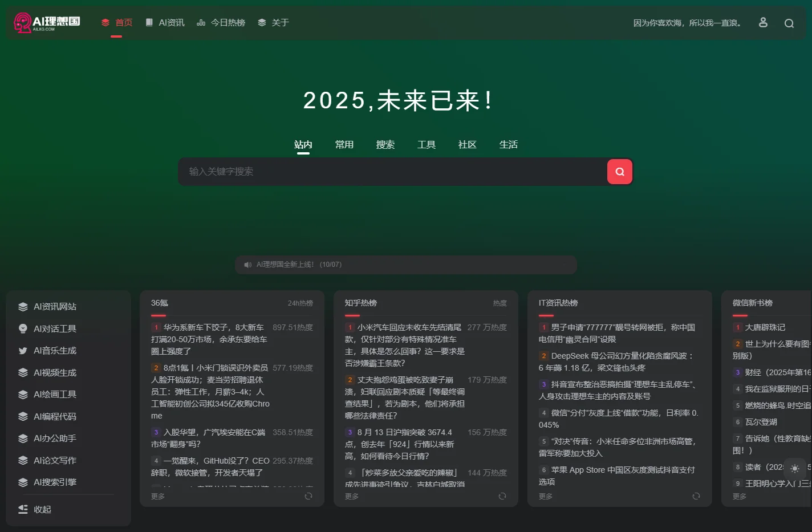The height and width of the screenshot is (532, 812).
Task: Open the 8点1氪 小米门锁 headline
Action: (x=210, y=392)
